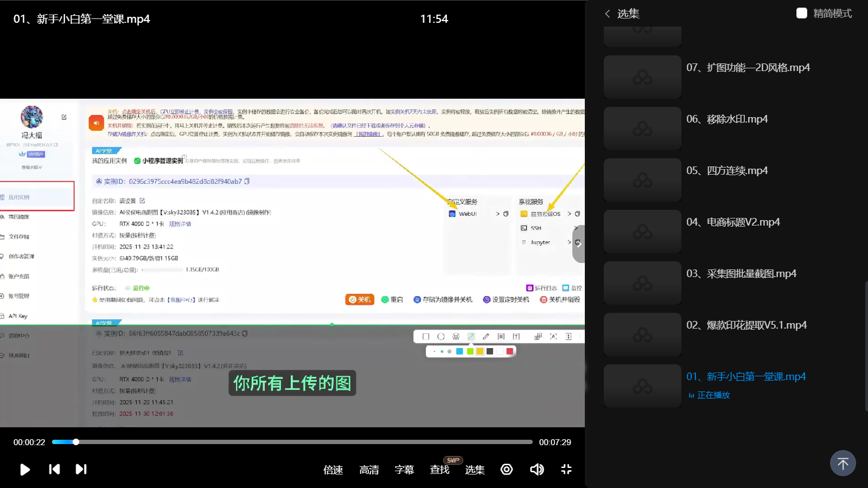This screenshot has height=488, width=868.
Task: Skip to the next video
Action: coord(81,470)
